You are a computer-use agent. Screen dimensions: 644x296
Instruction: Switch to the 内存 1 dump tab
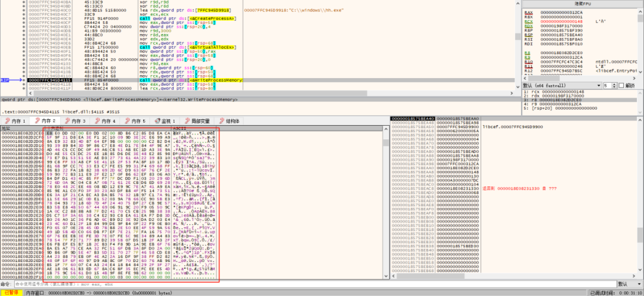pyautogui.click(x=14, y=121)
